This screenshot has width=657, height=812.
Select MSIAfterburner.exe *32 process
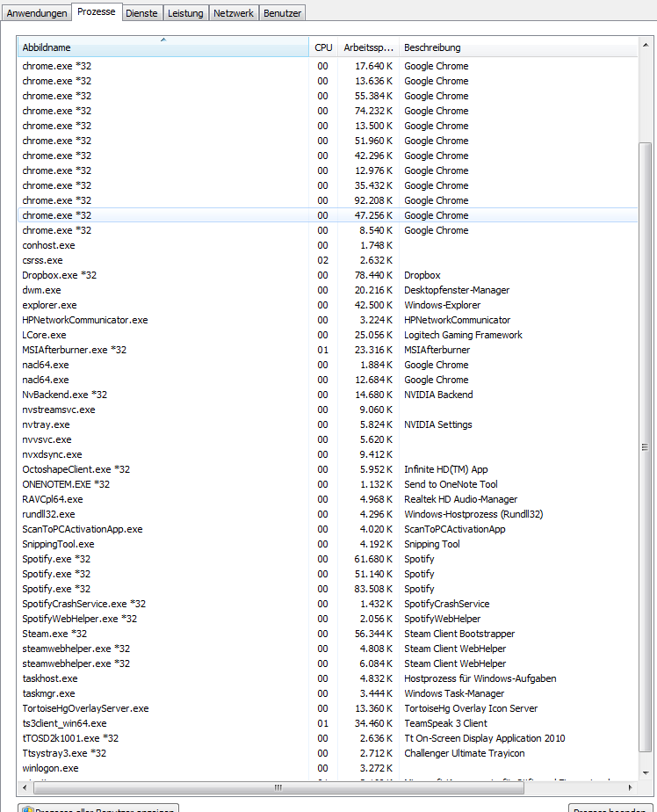(x=328, y=350)
